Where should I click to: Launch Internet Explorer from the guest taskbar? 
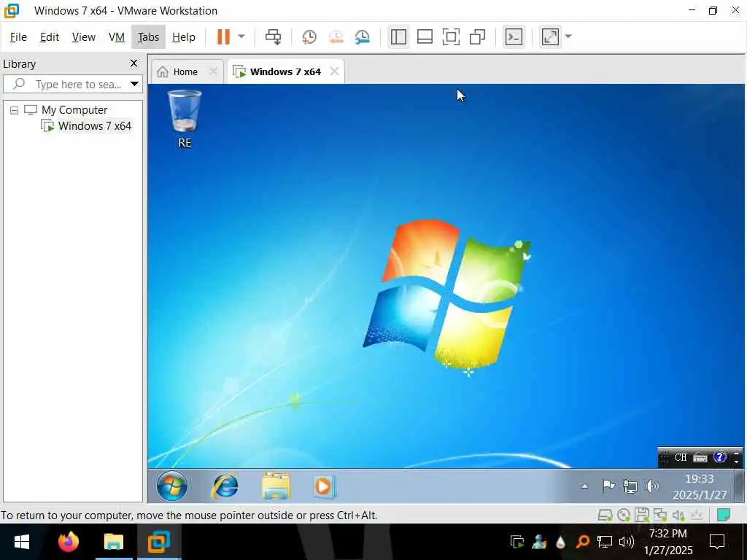225,486
